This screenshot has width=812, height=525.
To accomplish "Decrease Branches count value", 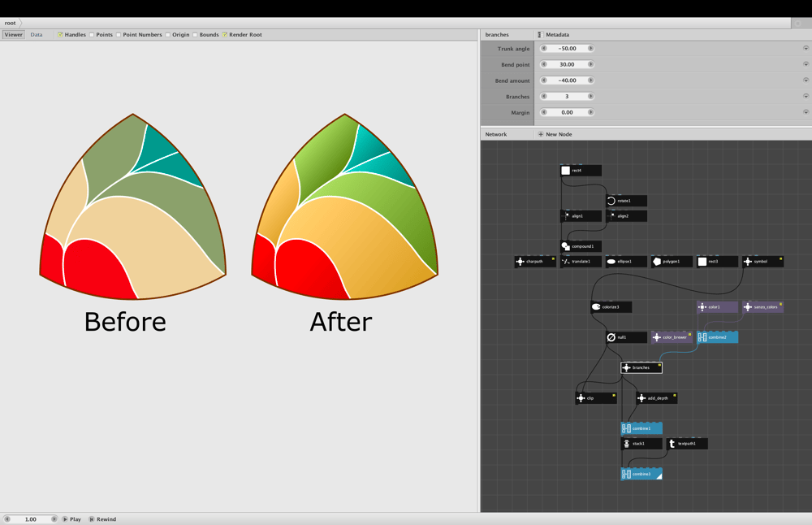I will 544,97.
